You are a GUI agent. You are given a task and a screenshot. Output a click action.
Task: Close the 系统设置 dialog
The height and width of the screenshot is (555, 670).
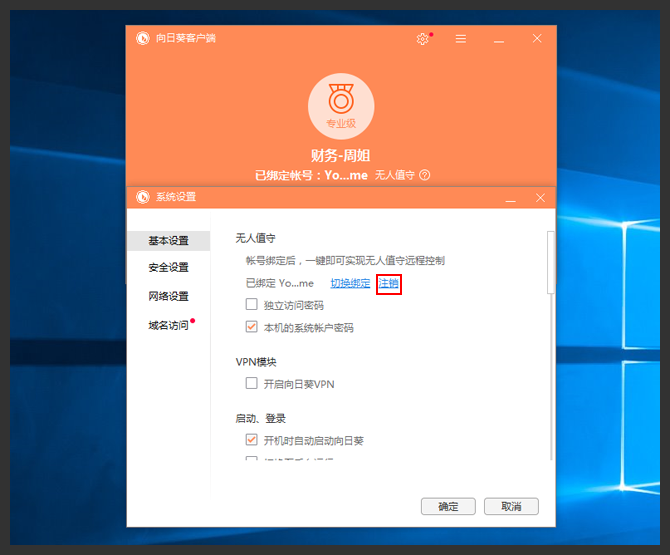(541, 197)
